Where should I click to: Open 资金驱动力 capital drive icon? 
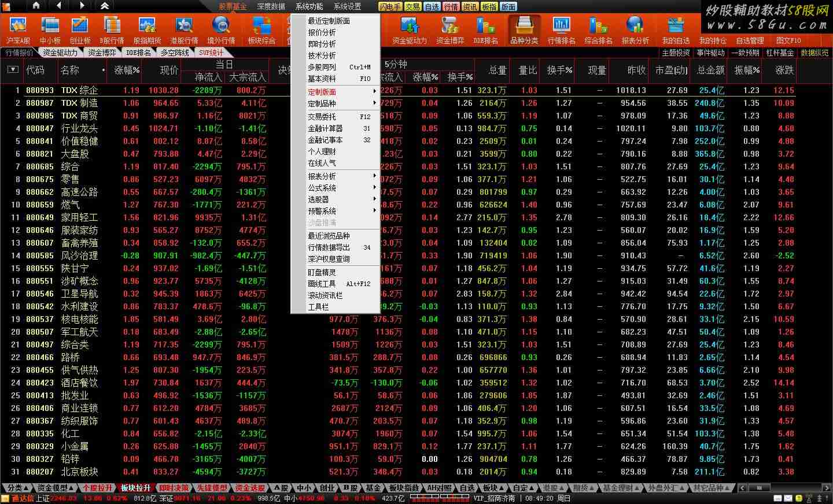(x=409, y=30)
